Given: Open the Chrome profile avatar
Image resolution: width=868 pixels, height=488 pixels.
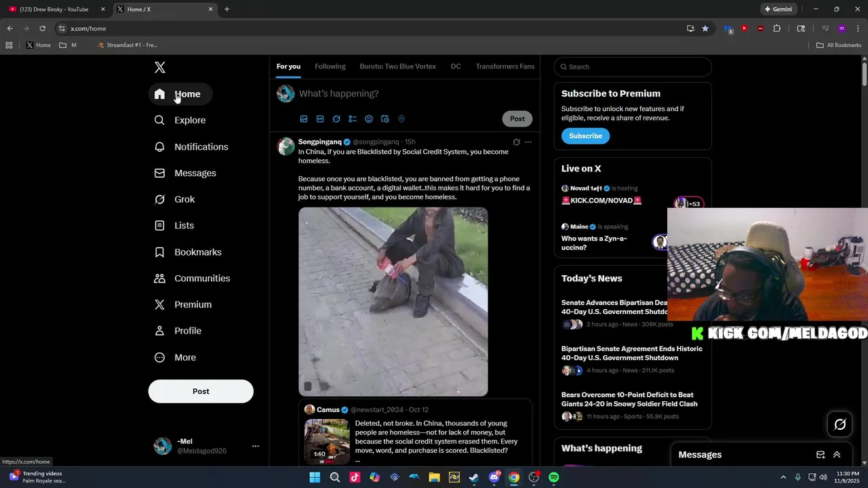Looking at the screenshot, I should point(842,28).
